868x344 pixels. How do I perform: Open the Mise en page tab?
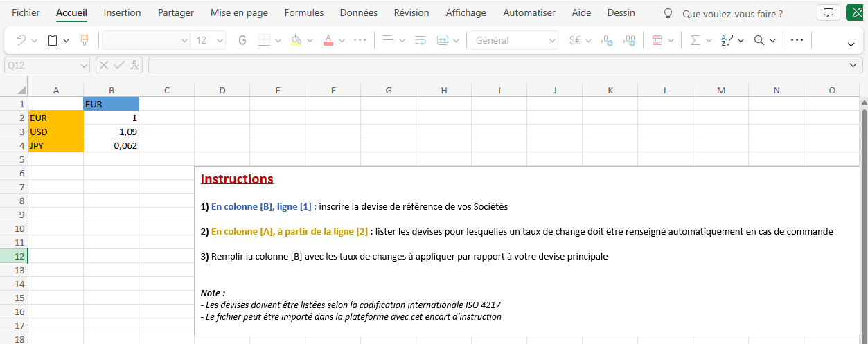pos(239,13)
